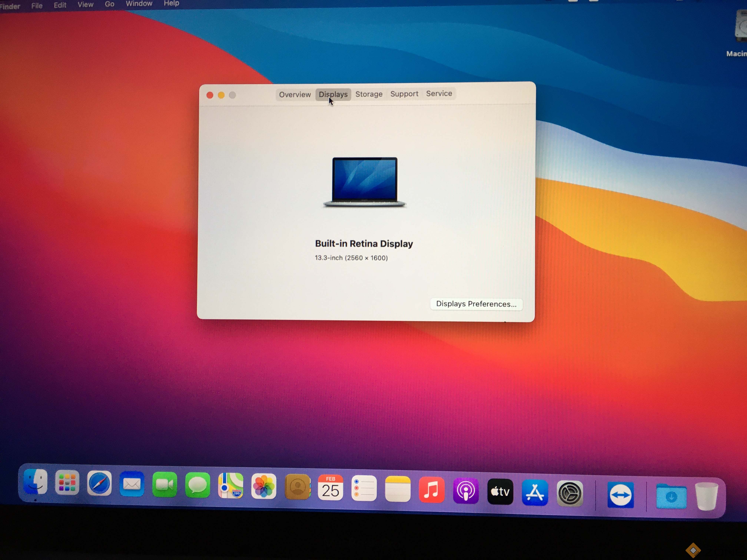The width and height of the screenshot is (747, 560).
Task: Open System Preferences gear icon
Action: (569, 494)
